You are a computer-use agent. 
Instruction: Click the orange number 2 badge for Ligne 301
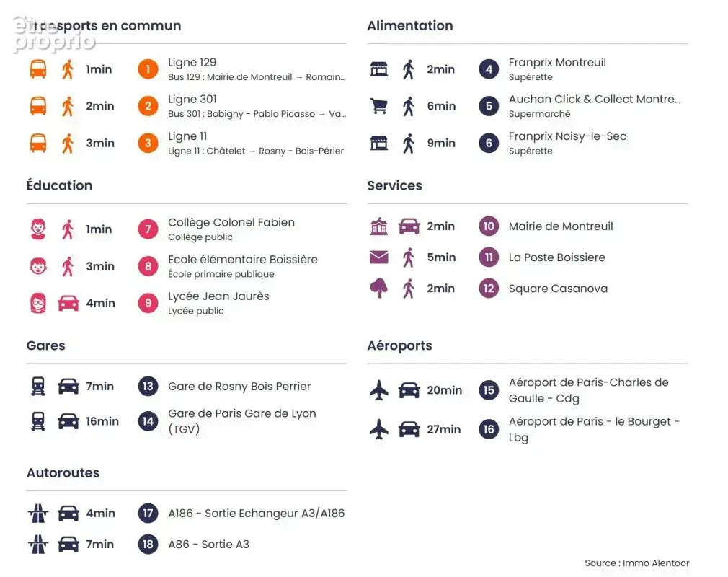[x=148, y=106]
